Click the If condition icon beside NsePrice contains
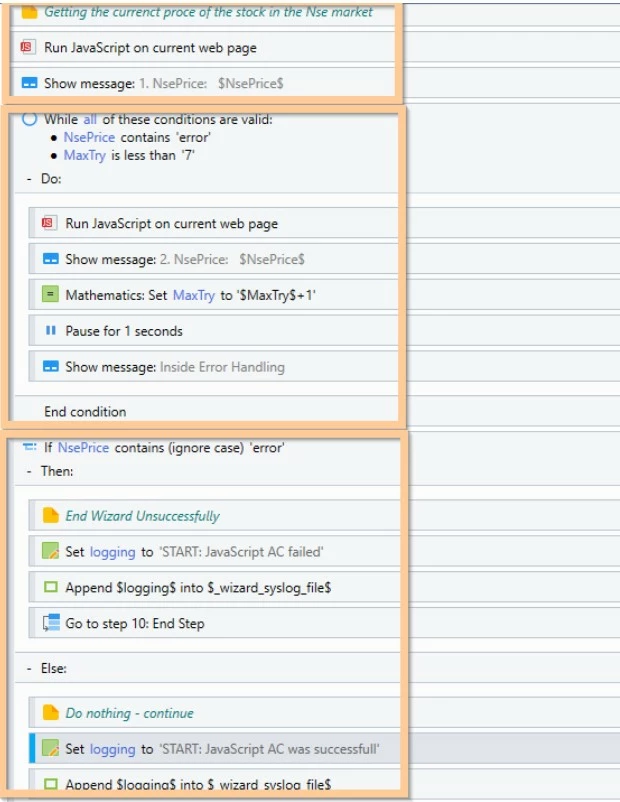 click(x=30, y=447)
